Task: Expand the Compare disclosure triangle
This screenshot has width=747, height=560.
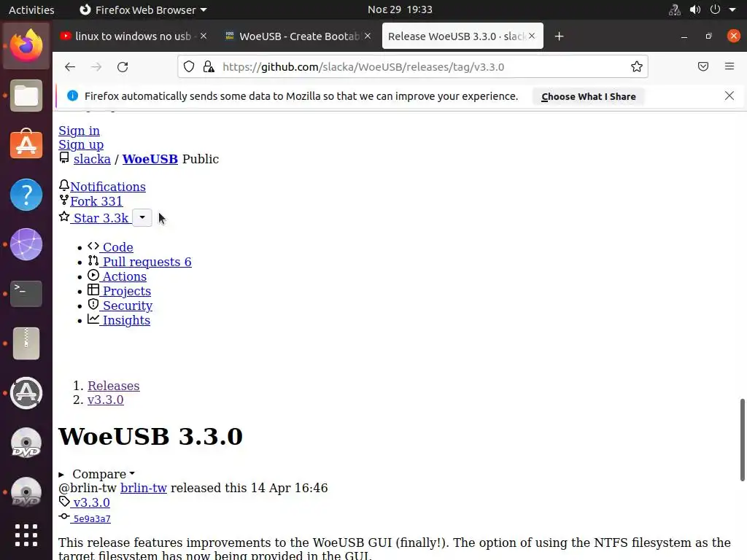Action: pyautogui.click(x=61, y=474)
